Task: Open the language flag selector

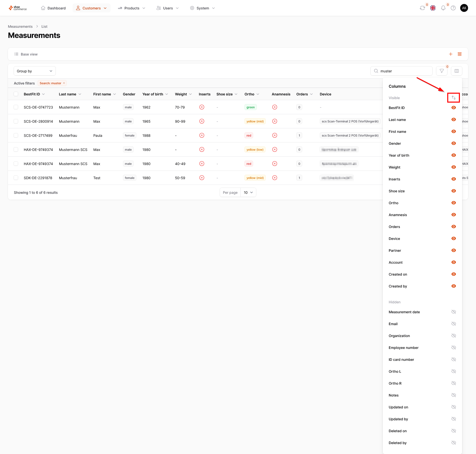Action: point(433,8)
